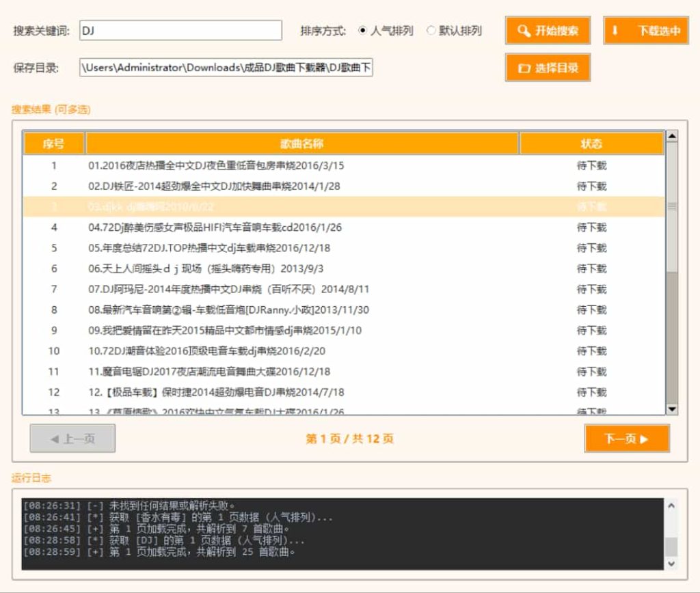
Task: Click the 运行日志 section label
Action: coord(31,478)
